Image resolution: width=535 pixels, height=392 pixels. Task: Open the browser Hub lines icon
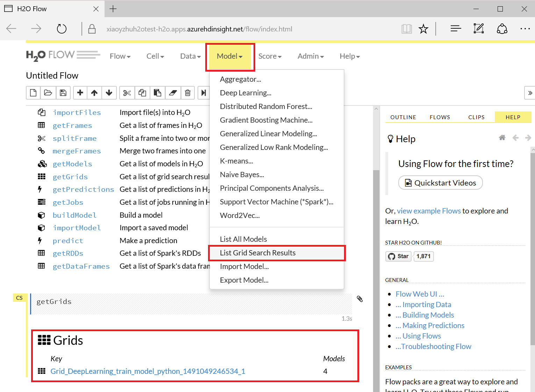coord(456,29)
